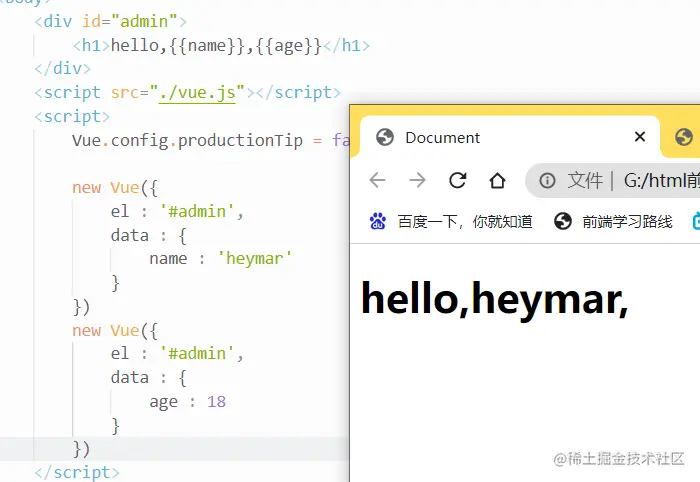
Task: Click the {{name}} interpolation in h1
Action: (207, 46)
